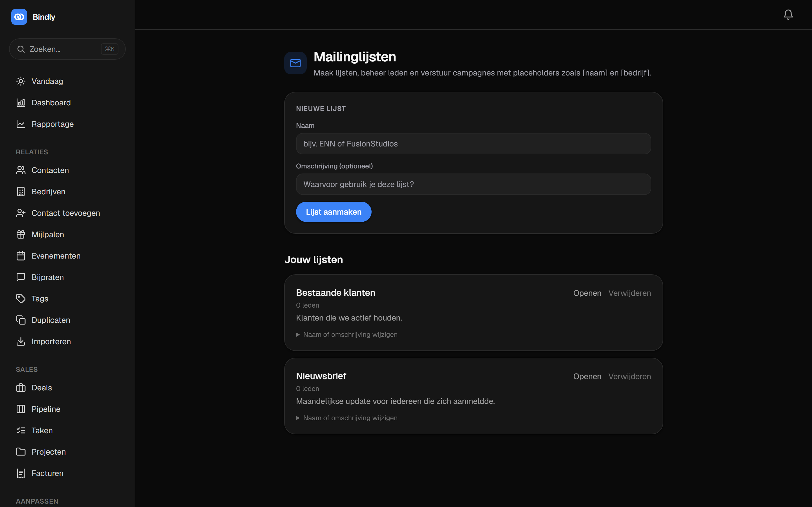
Task: Click the Bindly logo icon
Action: [19, 17]
